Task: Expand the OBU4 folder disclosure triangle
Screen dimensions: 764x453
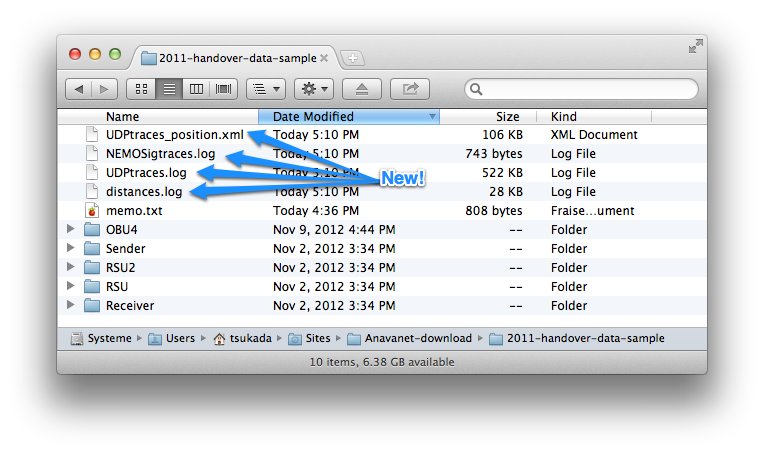Action: [x=71, y=228]
